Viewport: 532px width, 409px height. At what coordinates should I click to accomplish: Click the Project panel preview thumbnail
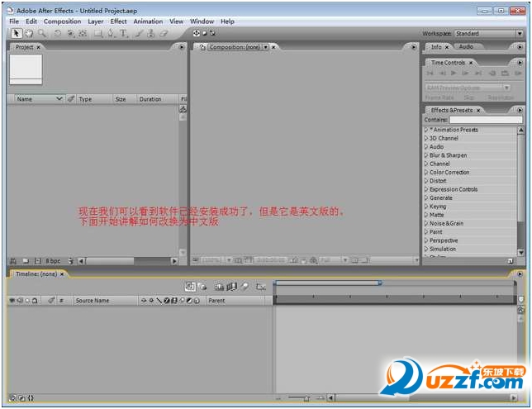[26, 69]
